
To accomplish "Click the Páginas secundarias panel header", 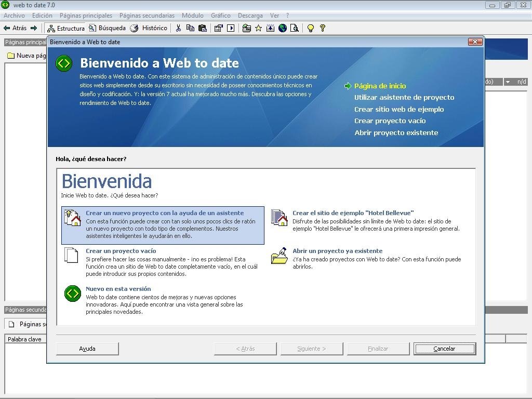I will point(25,310).
